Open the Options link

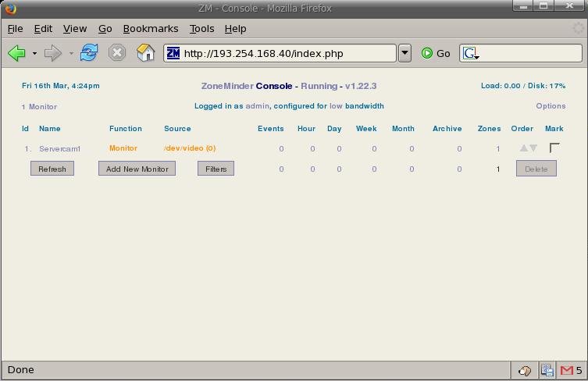[551, 106]
